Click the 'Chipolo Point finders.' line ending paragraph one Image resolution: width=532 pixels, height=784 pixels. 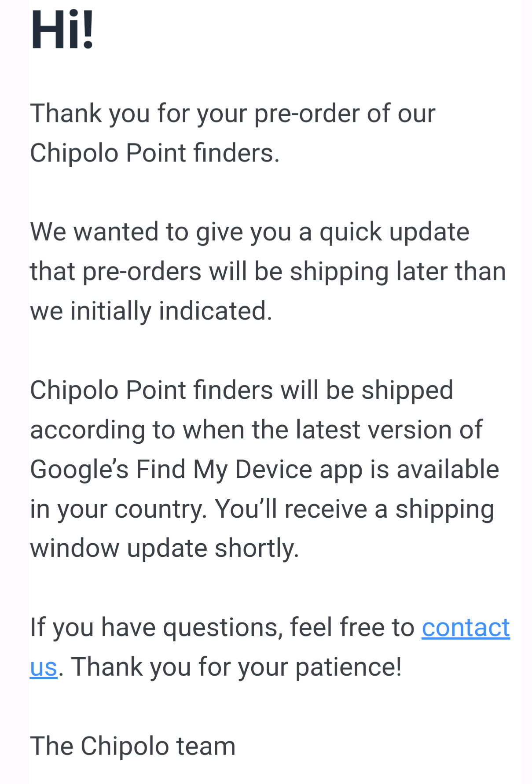(x=154, y=153)
